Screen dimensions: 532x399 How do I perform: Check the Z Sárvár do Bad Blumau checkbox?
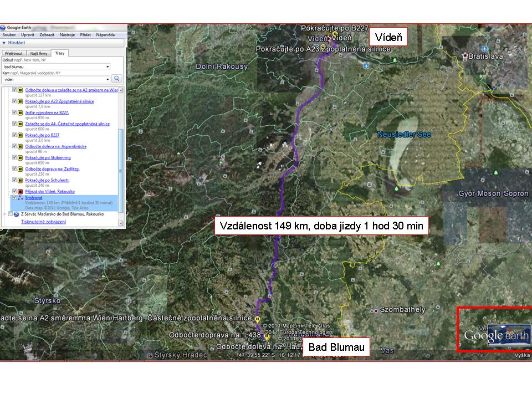[x=10, y=214]
